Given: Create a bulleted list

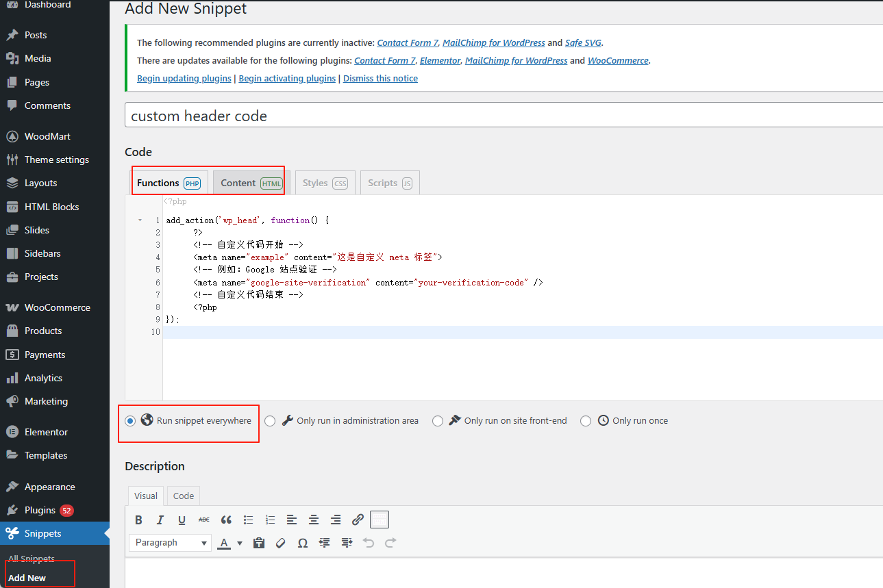Looking at the screenshot, I should pyautogui.click(x=248, y=520).
